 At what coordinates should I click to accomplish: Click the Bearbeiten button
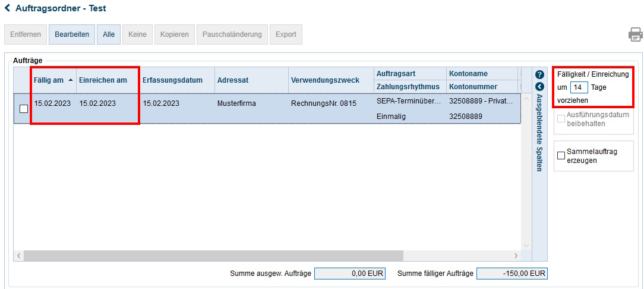click(x=72, y=34)
